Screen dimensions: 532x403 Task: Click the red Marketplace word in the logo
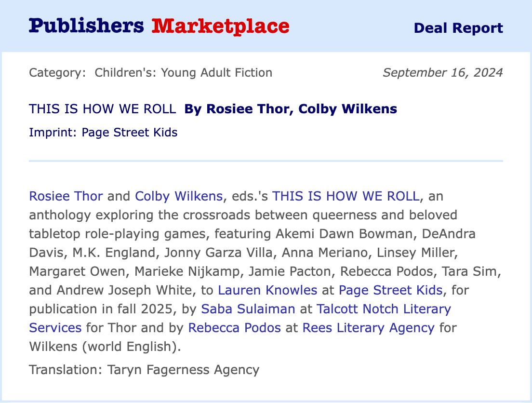point(220,26)
